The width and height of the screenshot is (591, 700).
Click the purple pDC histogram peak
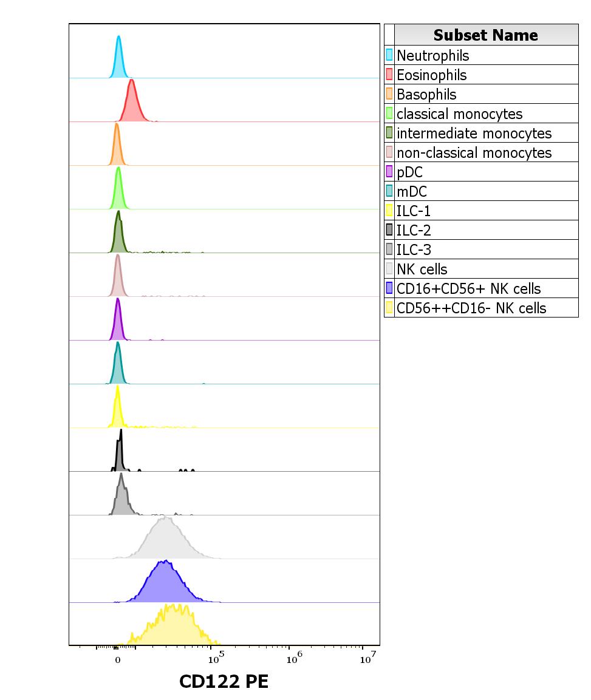(118, 322)
